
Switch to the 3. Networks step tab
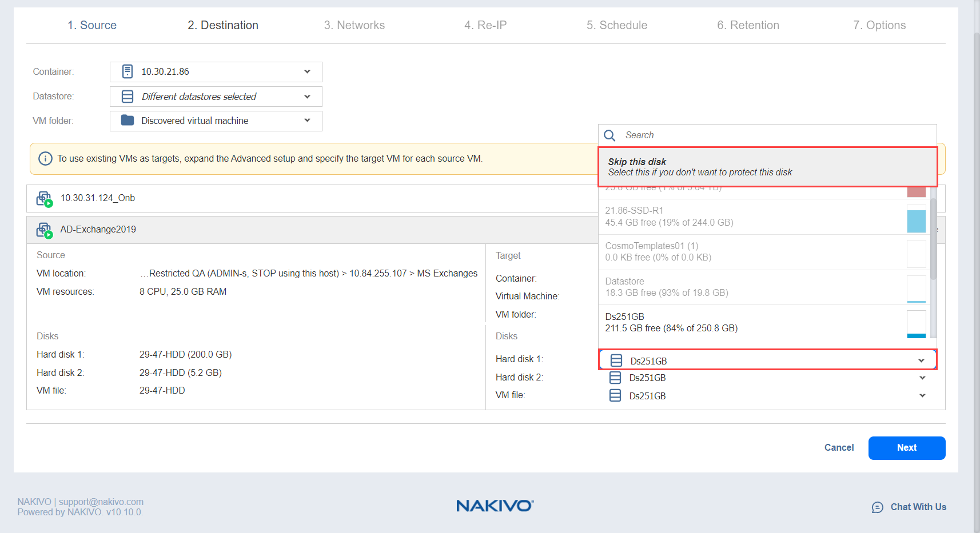pos(354,25)
